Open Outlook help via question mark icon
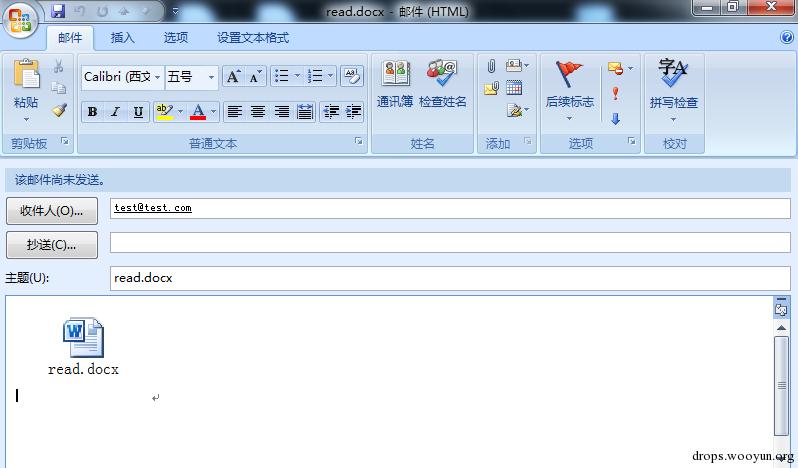 pos(786,37)
